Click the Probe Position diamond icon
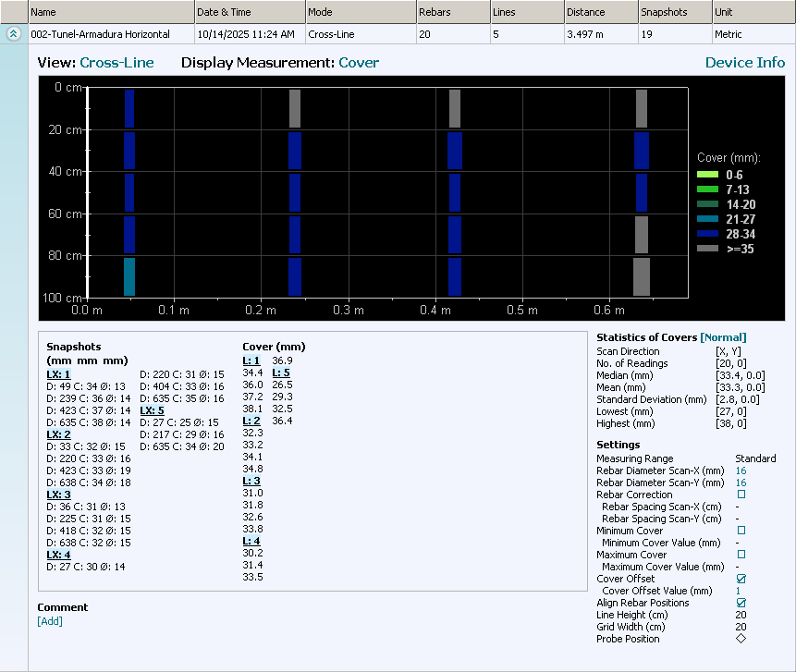The height and width of the screenshot is (672, 796). (741, 639)
